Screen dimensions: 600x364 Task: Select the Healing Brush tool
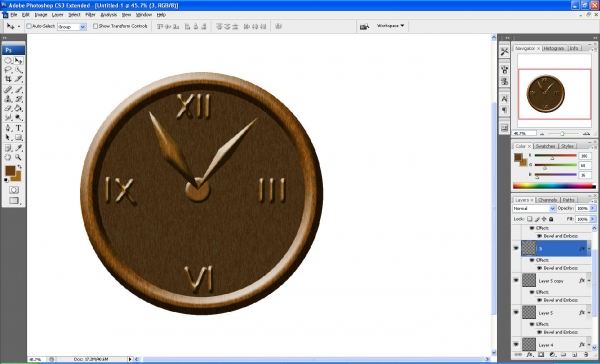click(8, 90)
